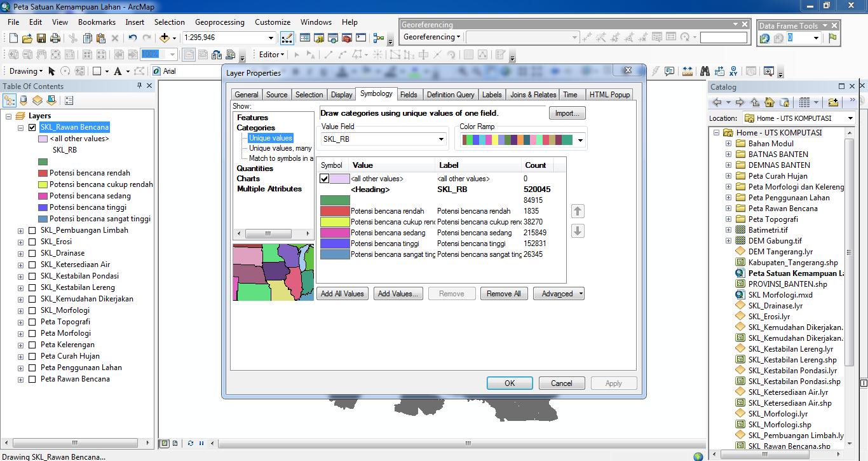This screenshot has height=461, width=868.
Task: Click the Add Data icon
Action: tap(164, 38)
